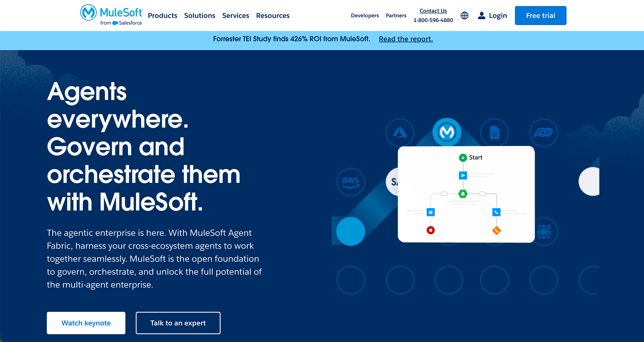The image size is (644, 342).
Task: Open the Forrester TEI report link
Action: (405, 39)
